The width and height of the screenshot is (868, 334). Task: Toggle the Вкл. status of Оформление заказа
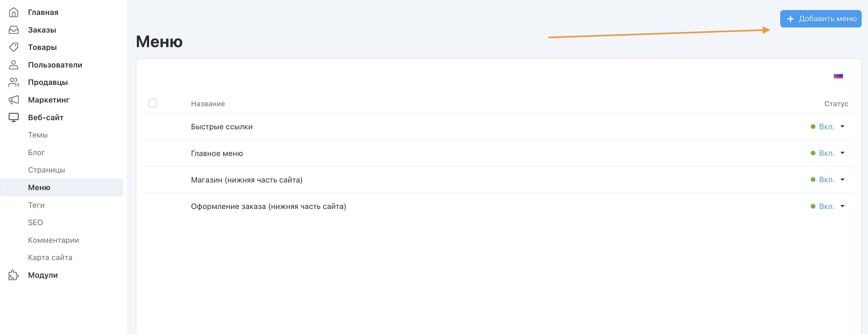click(826, 206)
